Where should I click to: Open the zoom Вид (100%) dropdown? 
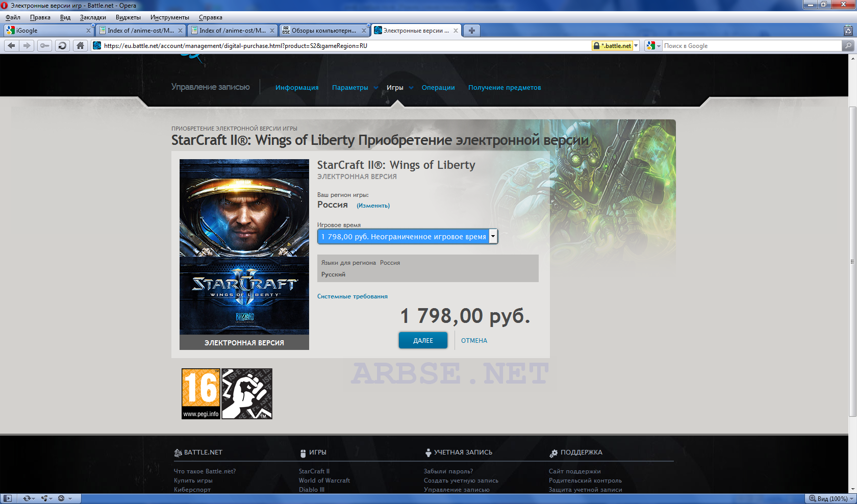click(x=831, y=498)
